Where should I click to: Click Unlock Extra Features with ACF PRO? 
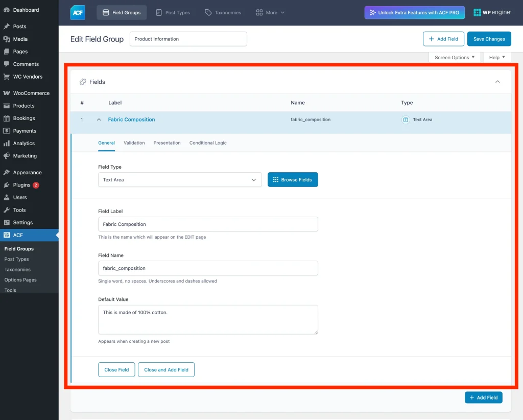[415, 13]
